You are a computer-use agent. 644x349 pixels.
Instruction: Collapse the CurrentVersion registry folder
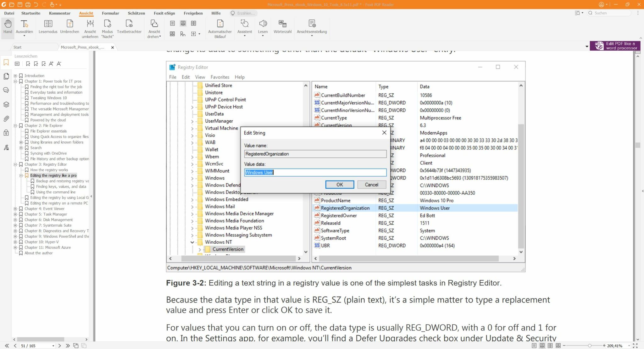tap(199, 249)
